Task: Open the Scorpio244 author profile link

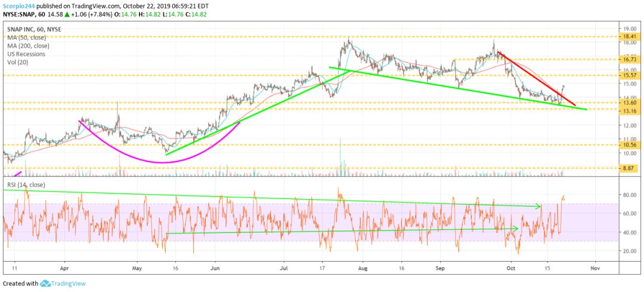Action: click(18, 6)
